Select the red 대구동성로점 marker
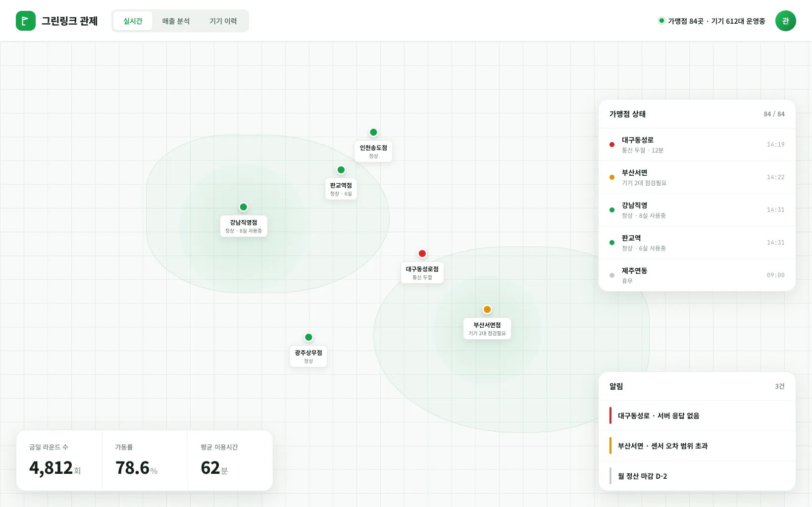Image resolution: width=812 pixels, height=507 pixels. click(422, 253)
